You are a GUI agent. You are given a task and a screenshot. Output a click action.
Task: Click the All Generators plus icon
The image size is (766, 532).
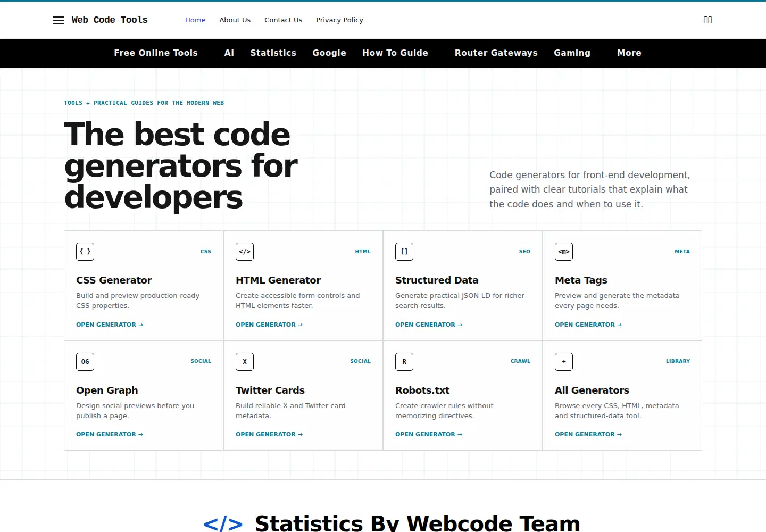click(x=564, y=362)
